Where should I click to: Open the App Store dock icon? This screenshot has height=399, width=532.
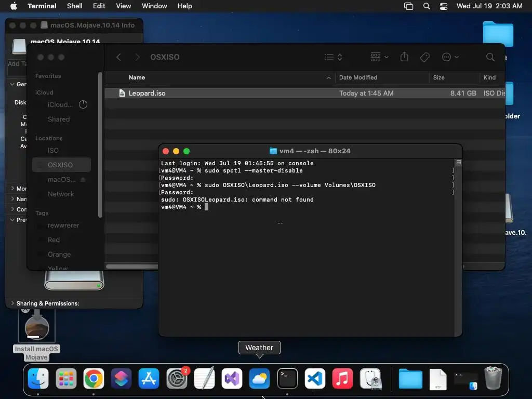tap(149, 378)
